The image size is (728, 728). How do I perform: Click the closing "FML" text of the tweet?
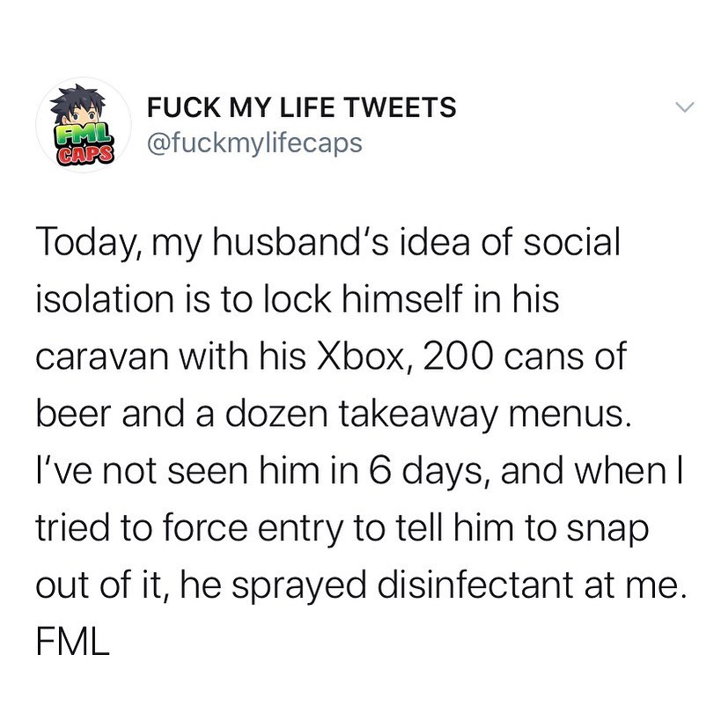[x=72, y=640]
